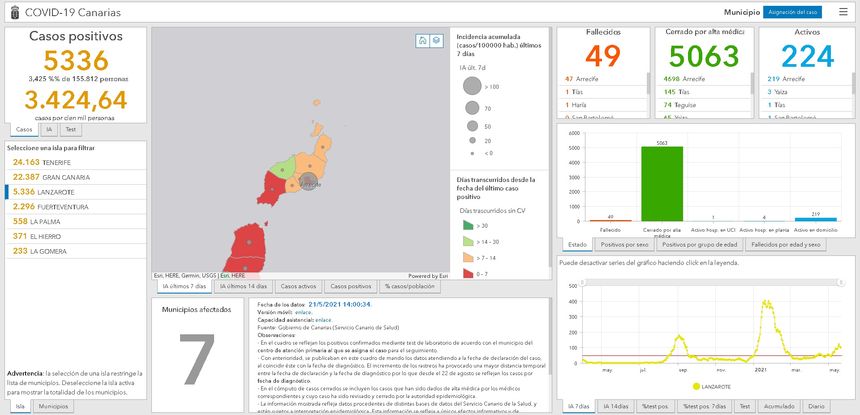Select the IA tab under Casos positivos

click(47, 129)
